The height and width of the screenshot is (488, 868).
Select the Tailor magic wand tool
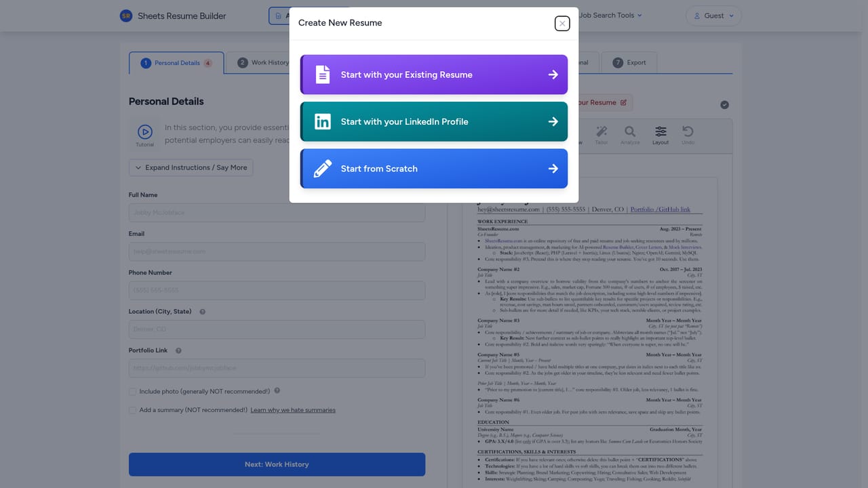(601, 135)
